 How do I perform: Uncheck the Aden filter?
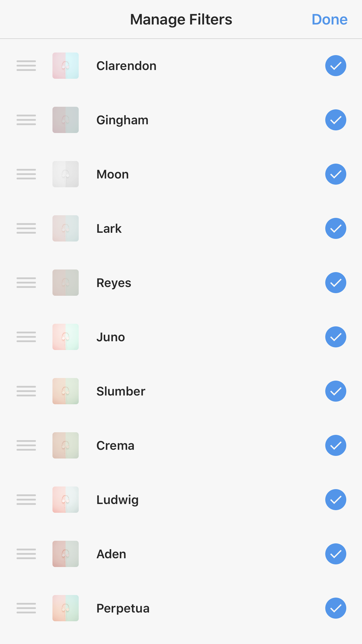pos(335,554)
